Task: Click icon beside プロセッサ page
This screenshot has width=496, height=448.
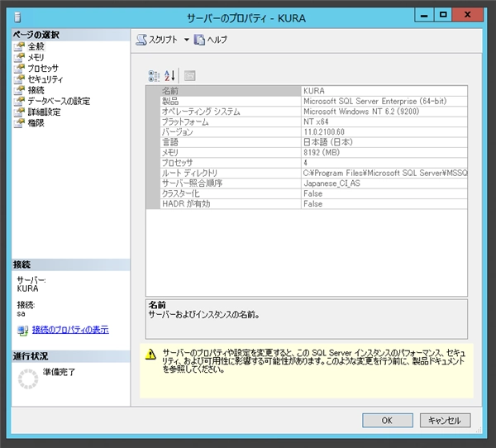Action: pos(19,69)
